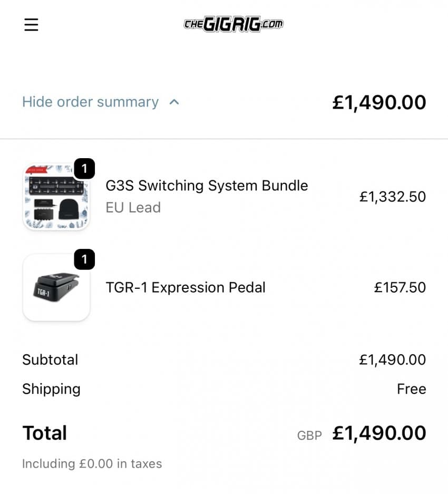Click the header order total £1,490.00
Image resolution: width=448 pixels, height=494 pixels.
coord(379,102)
